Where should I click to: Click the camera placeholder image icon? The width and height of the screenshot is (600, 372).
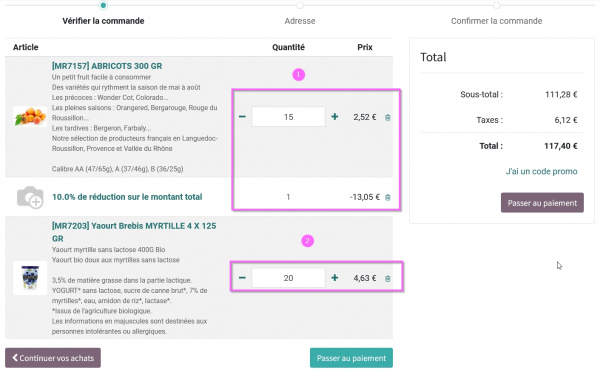30,197
